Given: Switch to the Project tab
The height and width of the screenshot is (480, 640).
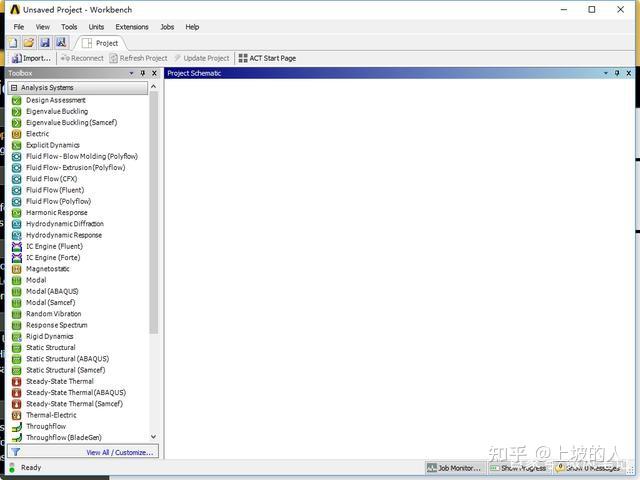Looking at the screenshot, I should (x=100, y=43).
